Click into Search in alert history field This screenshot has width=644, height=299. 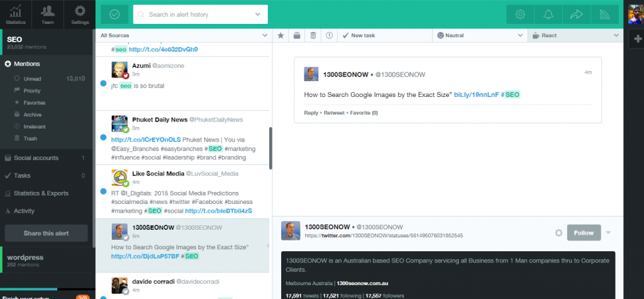pos(201,14)
